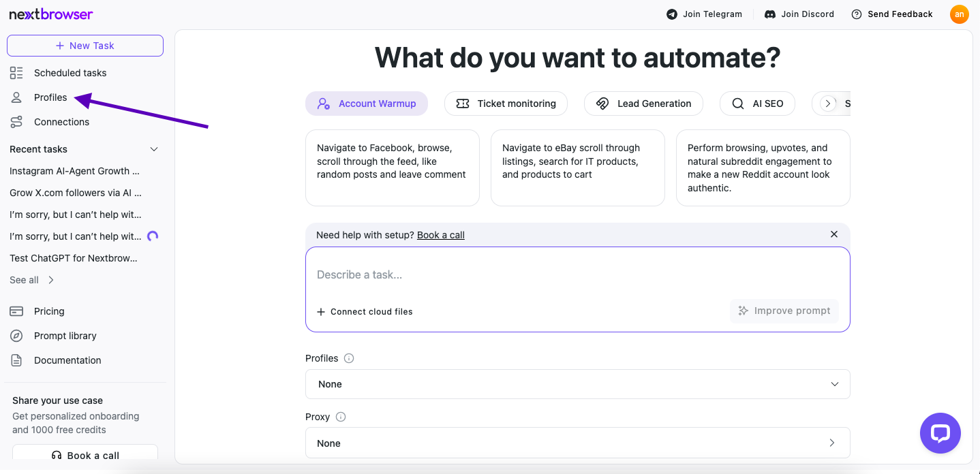Choose the eBay listings prompt card
This screenshot has width=980, height=474.
click(578, 168)
